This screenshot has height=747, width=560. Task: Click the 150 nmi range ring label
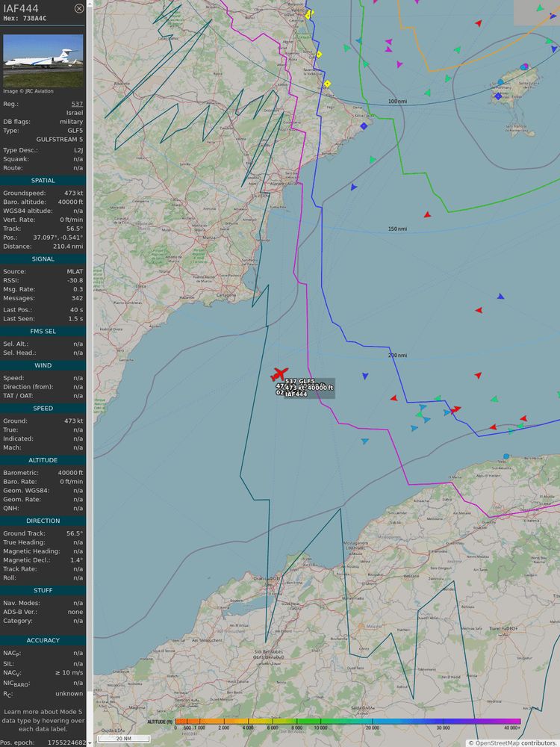397,229
